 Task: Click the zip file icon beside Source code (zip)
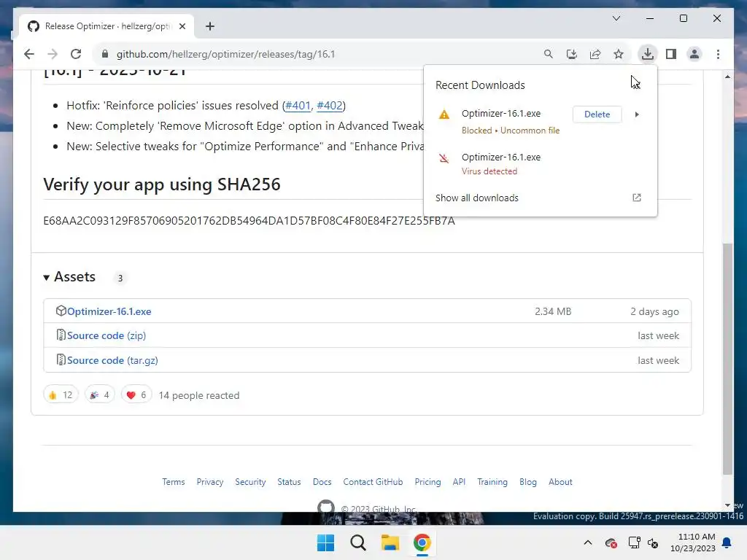click(61, 335)
